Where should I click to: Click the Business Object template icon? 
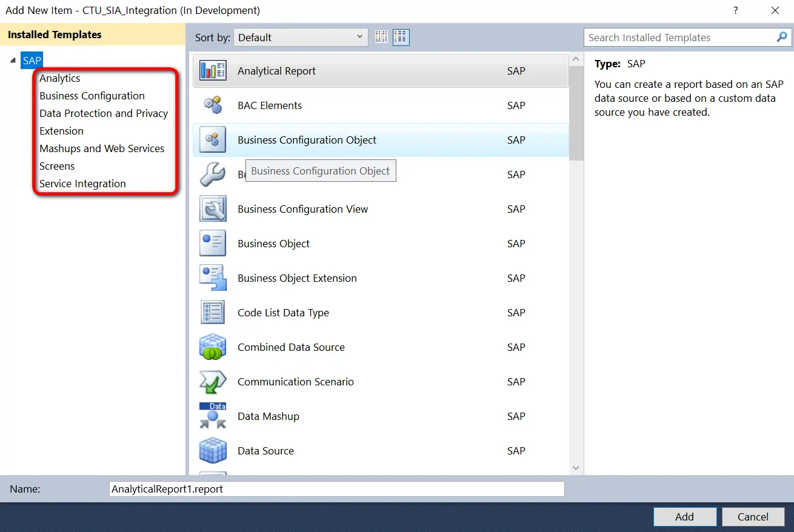(213, 244)
